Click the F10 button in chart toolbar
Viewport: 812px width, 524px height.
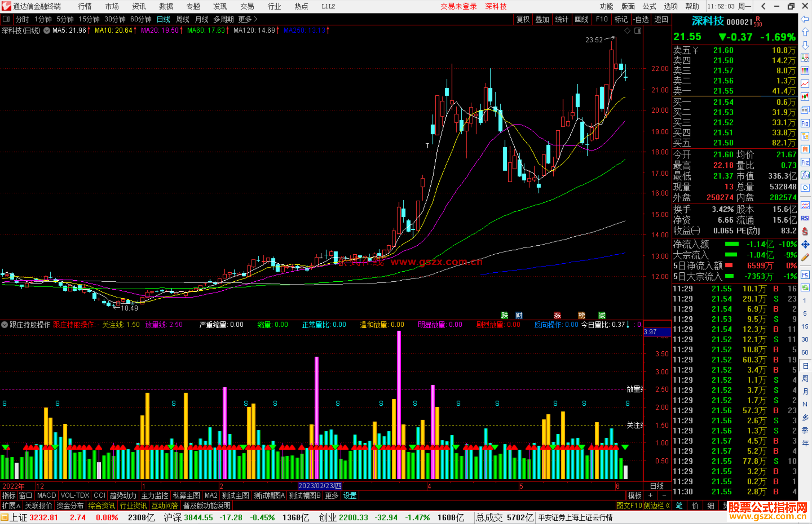click(602, 19)
